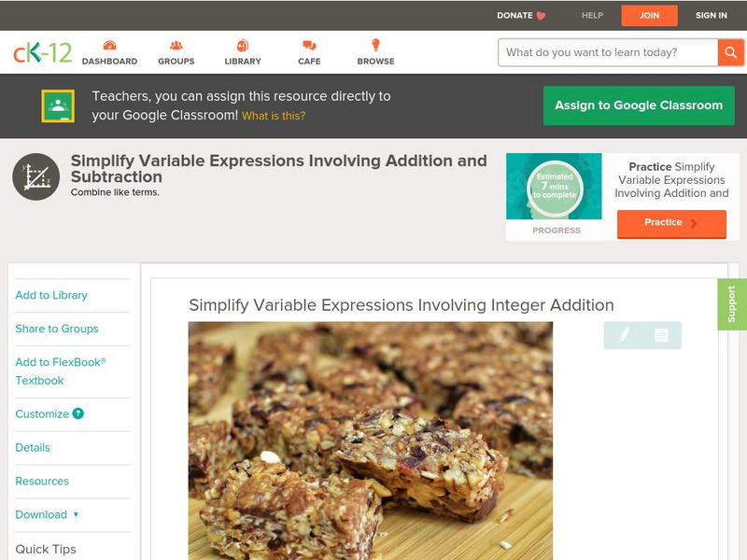Open the Cafe chat bubbles icon
Screen dimensions: 747x560
[309, 45]
